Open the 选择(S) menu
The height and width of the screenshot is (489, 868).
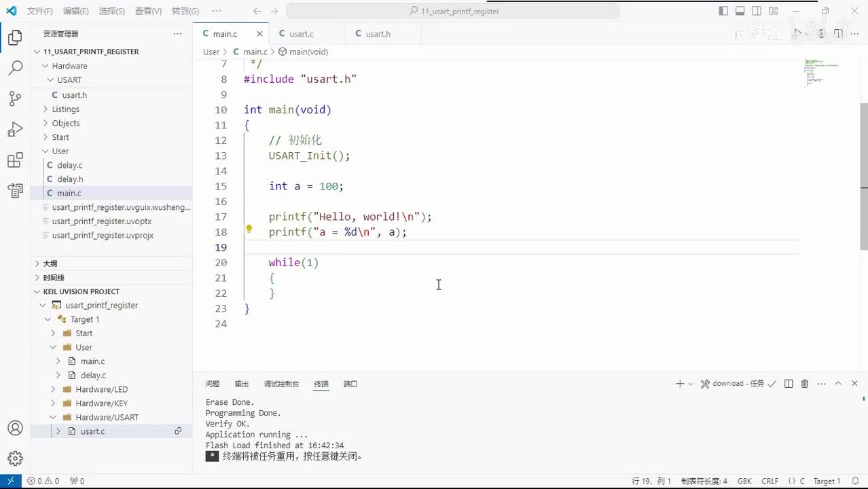pyautogui.click(x=112, y=11)
